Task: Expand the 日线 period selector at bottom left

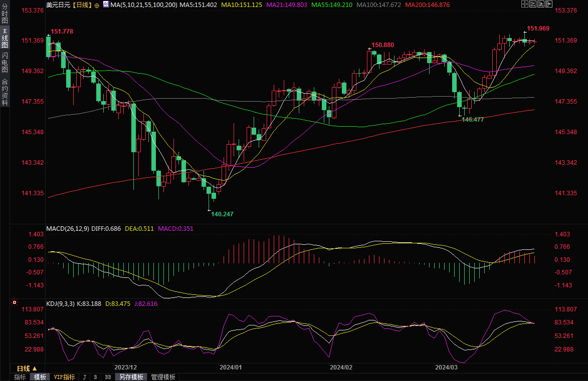Action: [27, 368]
